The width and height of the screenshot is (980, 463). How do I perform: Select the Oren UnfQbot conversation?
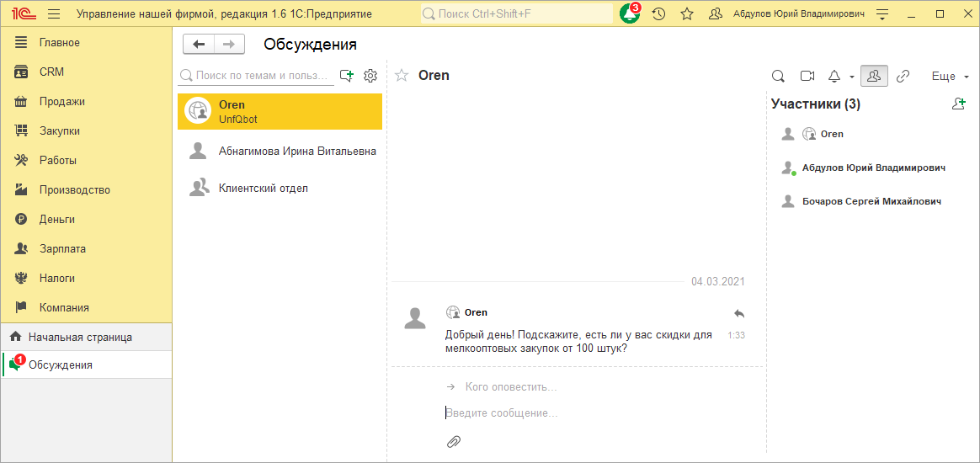point(280,112)
